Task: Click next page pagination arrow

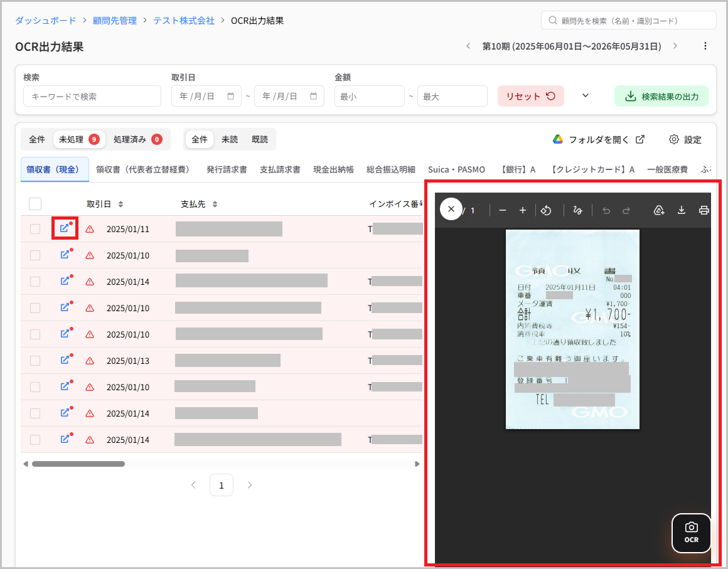Action: pyautogui.click(x=249, y=485)
